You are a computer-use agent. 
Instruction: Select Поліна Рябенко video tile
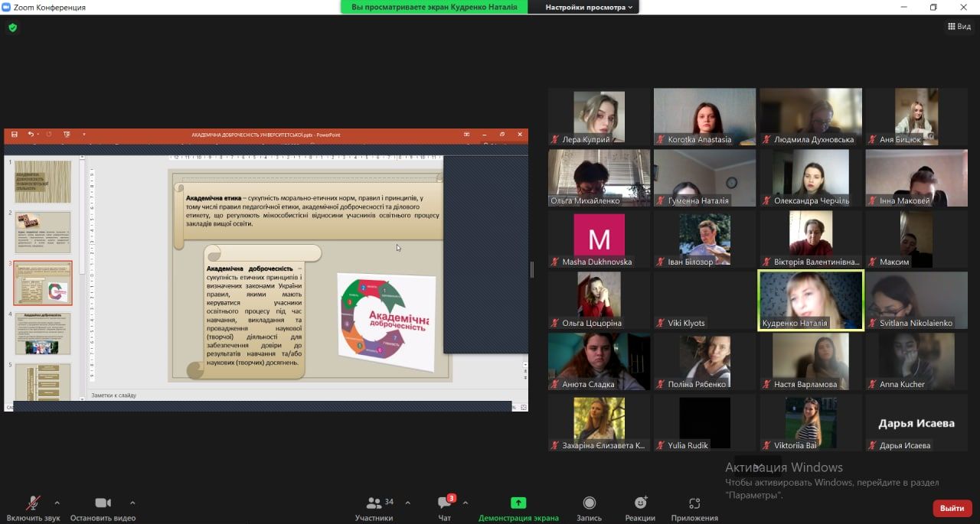[704, 361]
